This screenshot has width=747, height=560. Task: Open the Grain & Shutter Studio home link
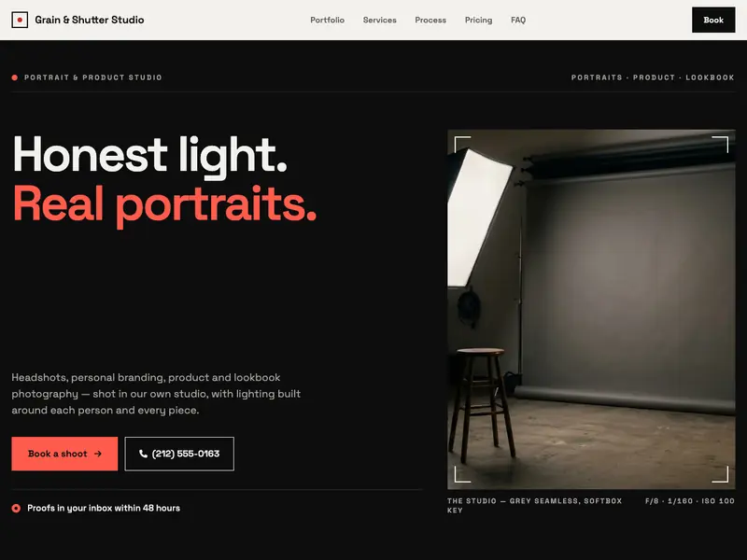[x=78, y=20]
